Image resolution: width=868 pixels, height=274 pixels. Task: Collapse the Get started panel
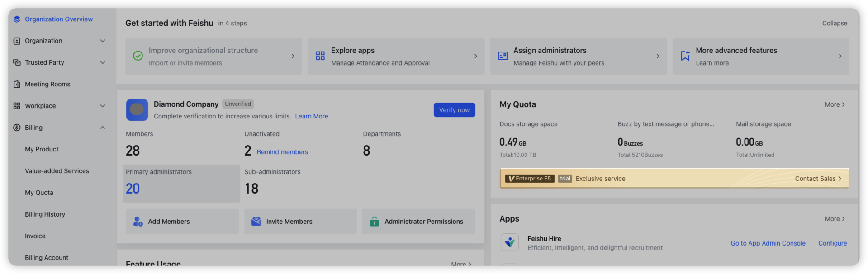click(x=835, y=23)
